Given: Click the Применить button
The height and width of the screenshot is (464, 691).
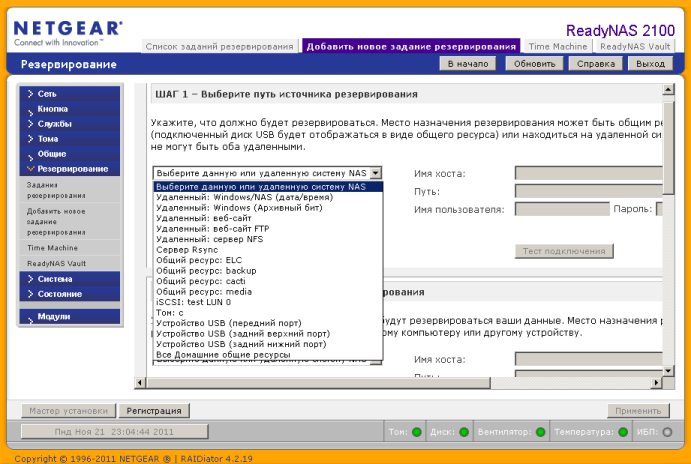Looking at the screenshot, I should (638, 411).
